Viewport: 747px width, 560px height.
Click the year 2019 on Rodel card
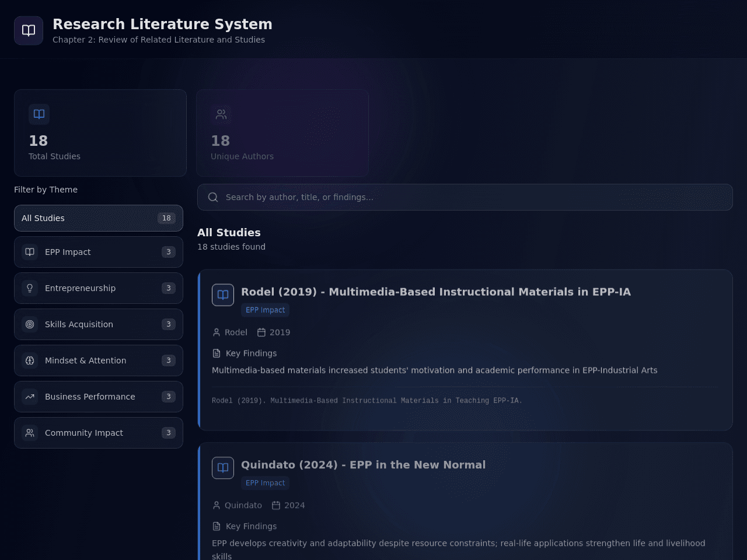click(x=280, y=332)
